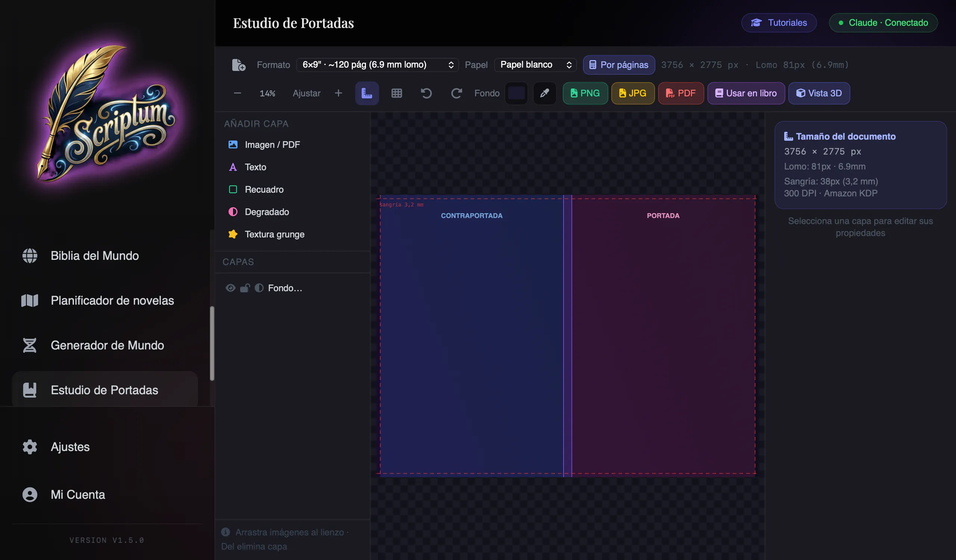Viewport: 956px width, 560px height.
Task: Open the Vista 3D preview
Action: [819, 93]
